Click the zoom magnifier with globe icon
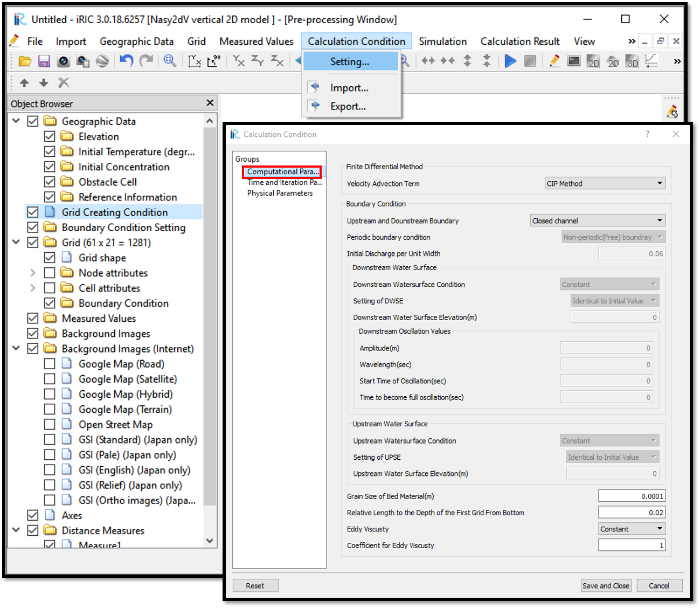The height and width of the screenshot is (608, 700). [x=170, y=61]
